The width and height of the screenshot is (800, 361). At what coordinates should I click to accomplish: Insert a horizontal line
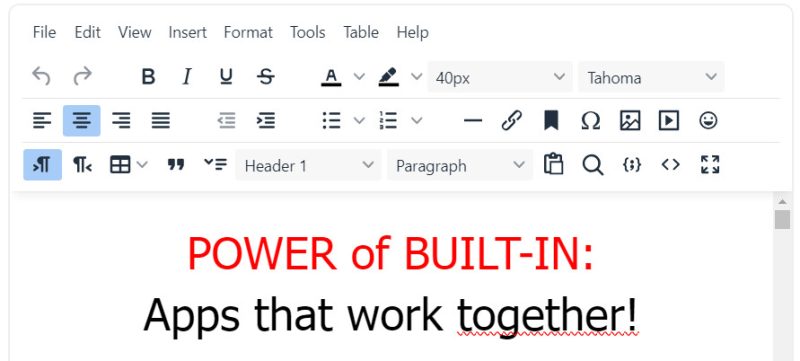click(472, 120)
